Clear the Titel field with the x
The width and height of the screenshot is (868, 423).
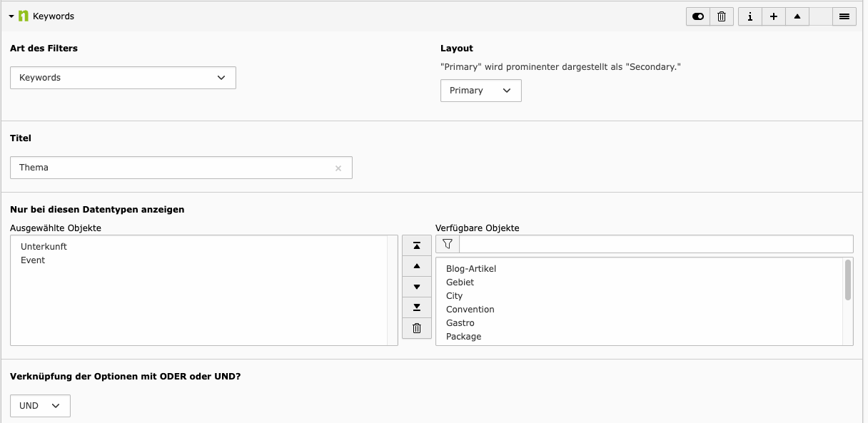338,168
